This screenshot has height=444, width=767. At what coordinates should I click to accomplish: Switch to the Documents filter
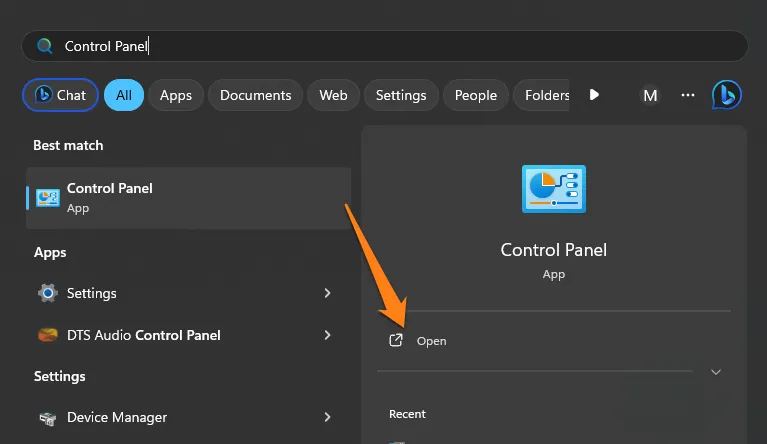pos(255,95)
